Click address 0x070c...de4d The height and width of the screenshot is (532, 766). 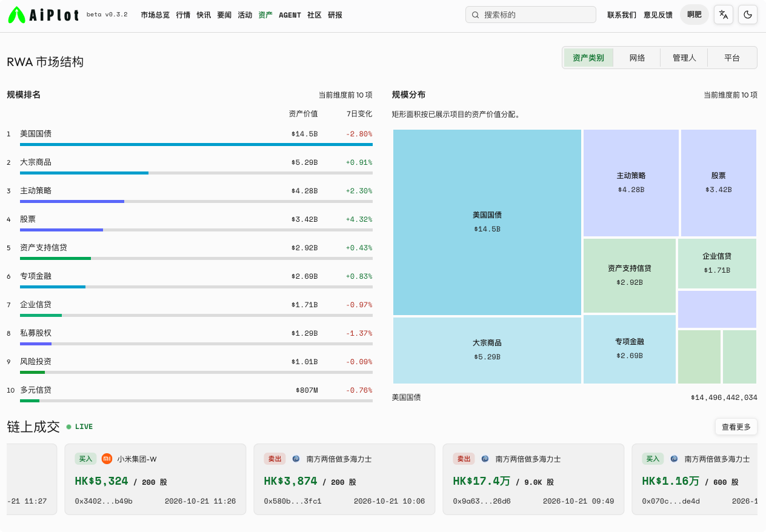(671, 501)
